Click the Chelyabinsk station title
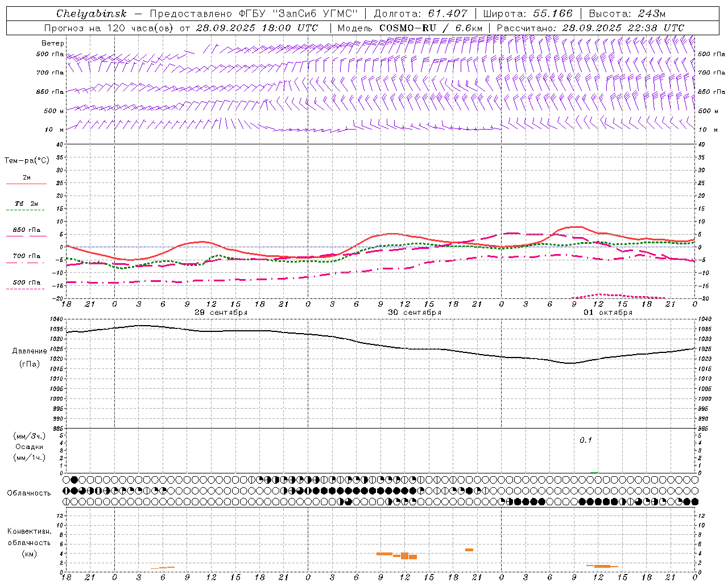 pos(92,14)
